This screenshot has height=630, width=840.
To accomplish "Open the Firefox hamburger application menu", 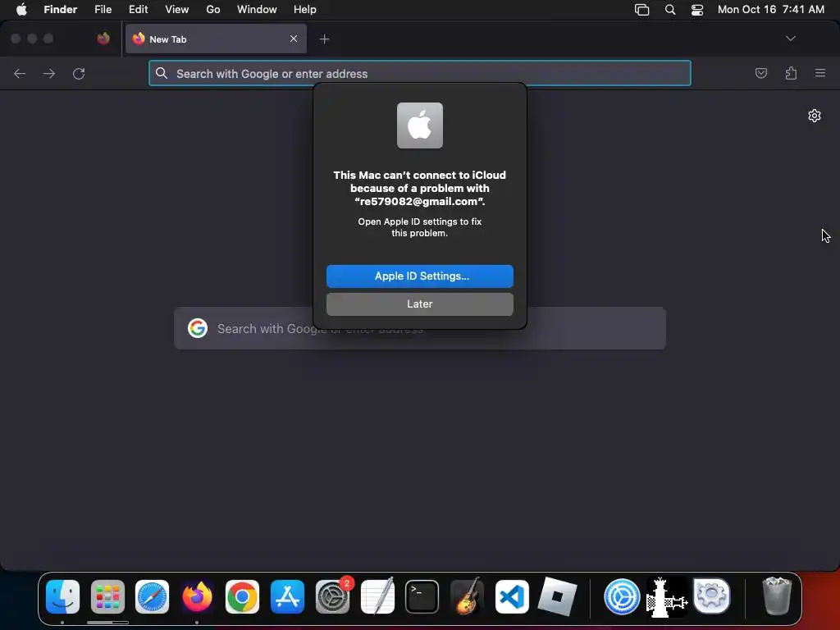I will coord(820,73).
